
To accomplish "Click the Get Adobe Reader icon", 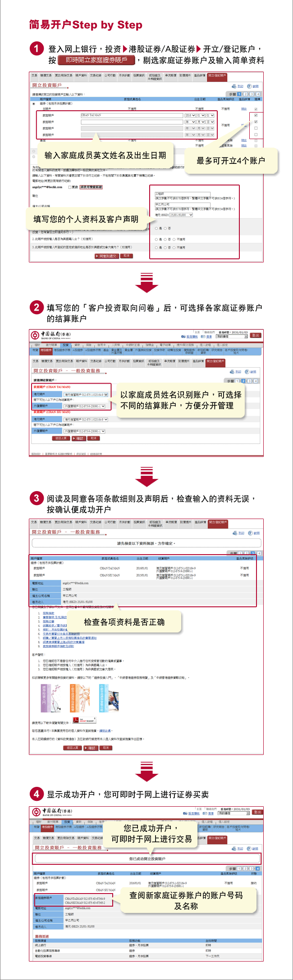I will [x=84, y=720].
